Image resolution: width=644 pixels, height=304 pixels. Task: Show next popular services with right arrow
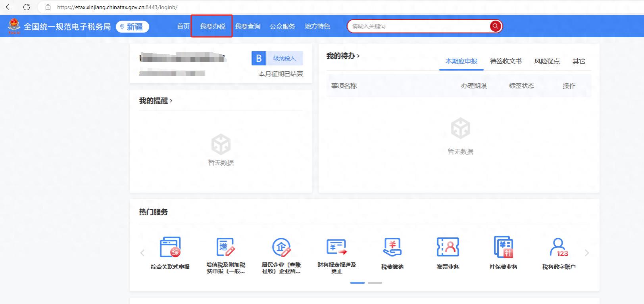pyautogui.click(x=587, y=253)
